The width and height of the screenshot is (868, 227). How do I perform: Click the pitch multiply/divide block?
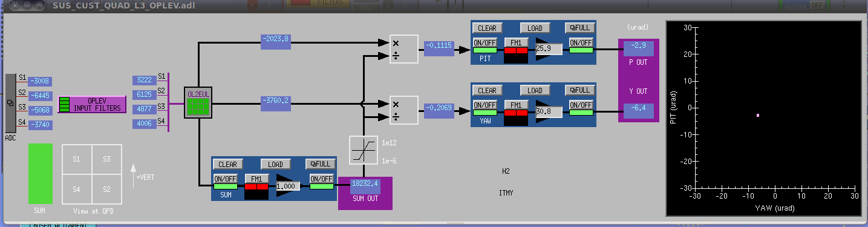point(403,48)
